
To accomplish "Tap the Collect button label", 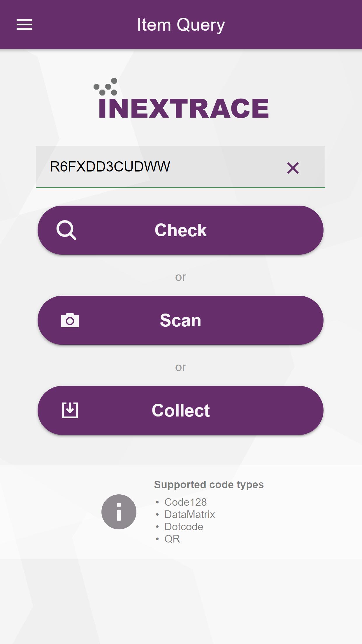I will [x=181, y=410].
